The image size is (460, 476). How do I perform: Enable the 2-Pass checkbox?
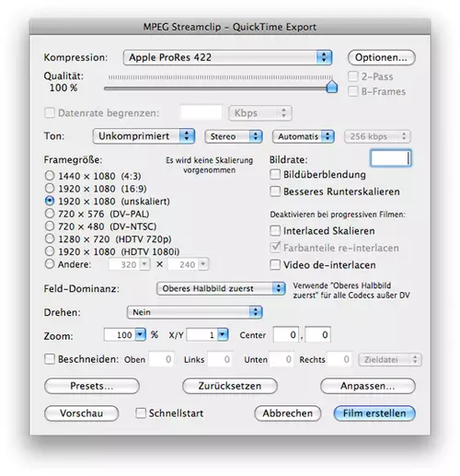click(x=352, y=76)
